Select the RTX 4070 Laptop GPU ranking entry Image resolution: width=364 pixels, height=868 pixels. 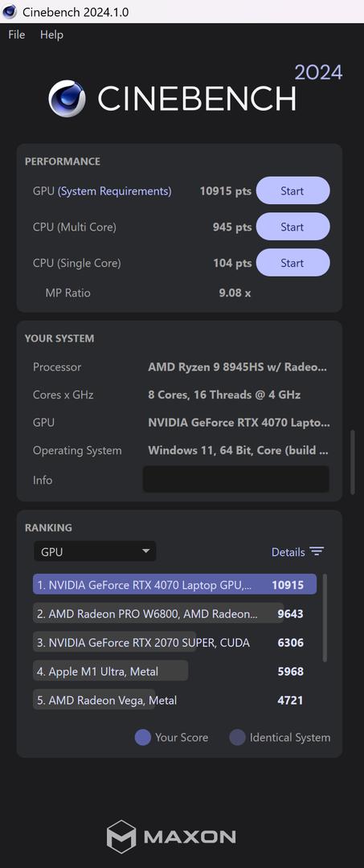click(x=175, y=584)
